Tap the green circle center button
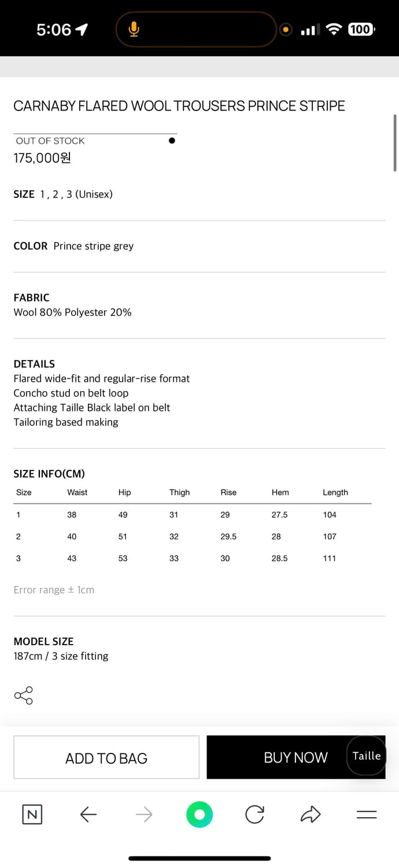399x868 pixels. [199, 815]
